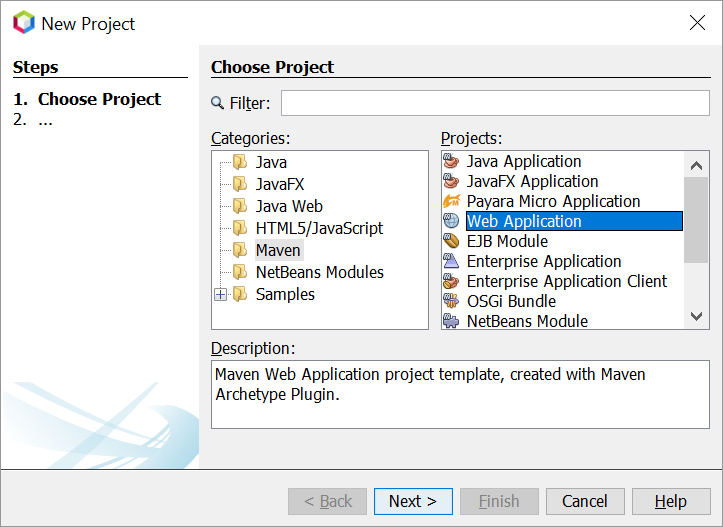Viewport: 723px width, 527px height.
Task: Click the Next button
Action: [x=413, y=501]
